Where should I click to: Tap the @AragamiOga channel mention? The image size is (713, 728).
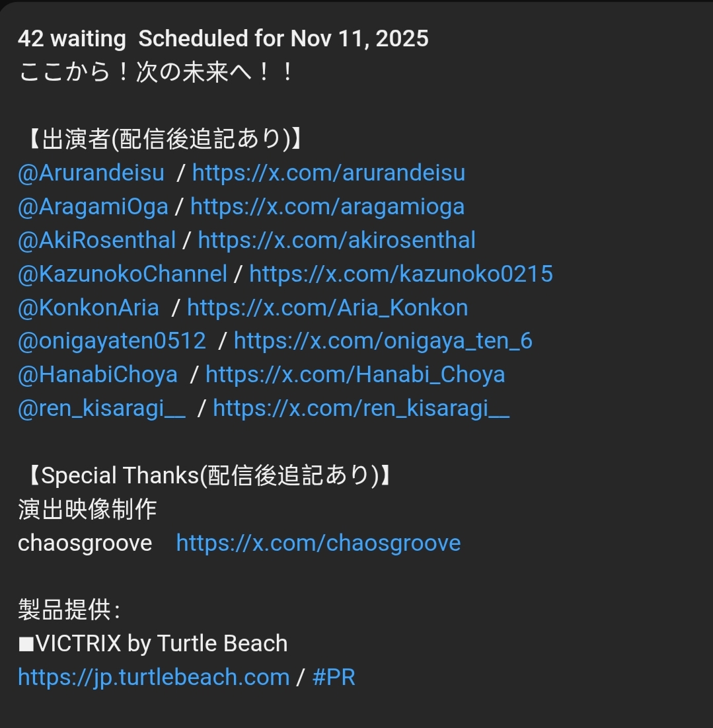[93, 207]
